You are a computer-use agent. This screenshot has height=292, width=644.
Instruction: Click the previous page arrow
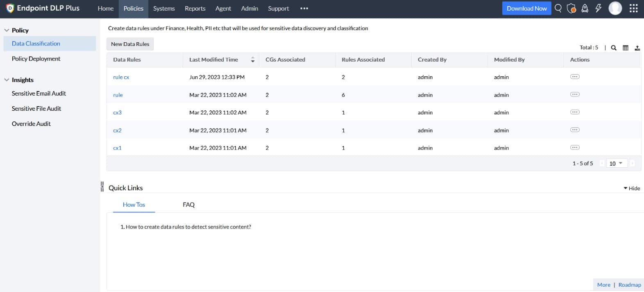tap(602, 163)
